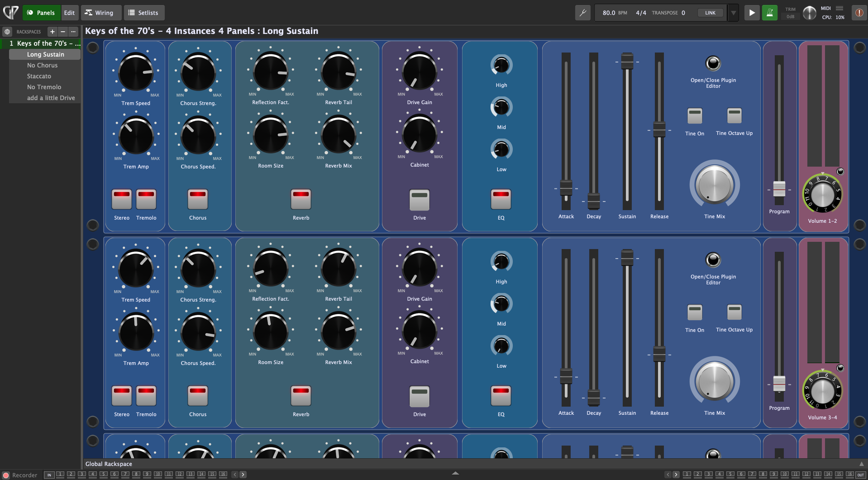Click the Volume 1-2 knob
Image resolution: width=868 pixels, height=480 pixels.
822,195
